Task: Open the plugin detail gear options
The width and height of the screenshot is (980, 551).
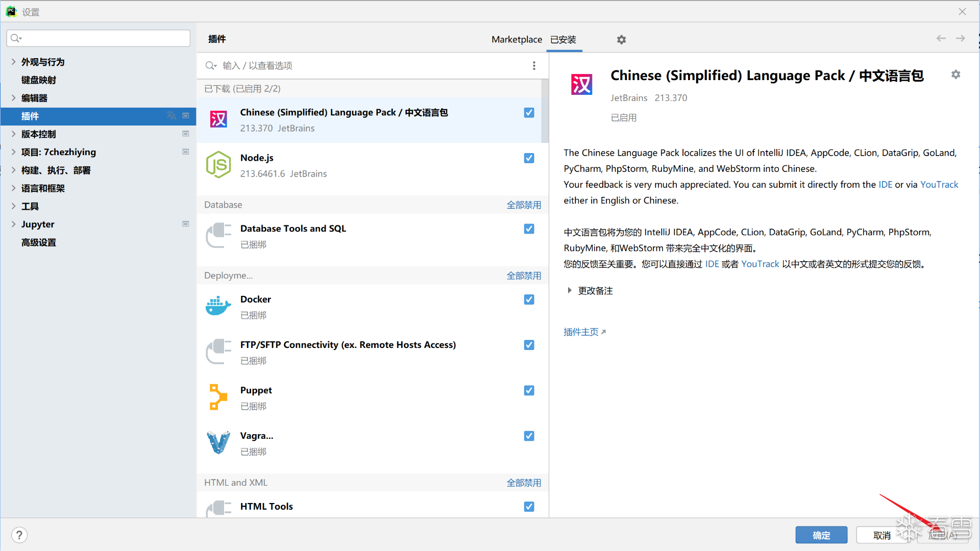Action: [x=955, y=75]
